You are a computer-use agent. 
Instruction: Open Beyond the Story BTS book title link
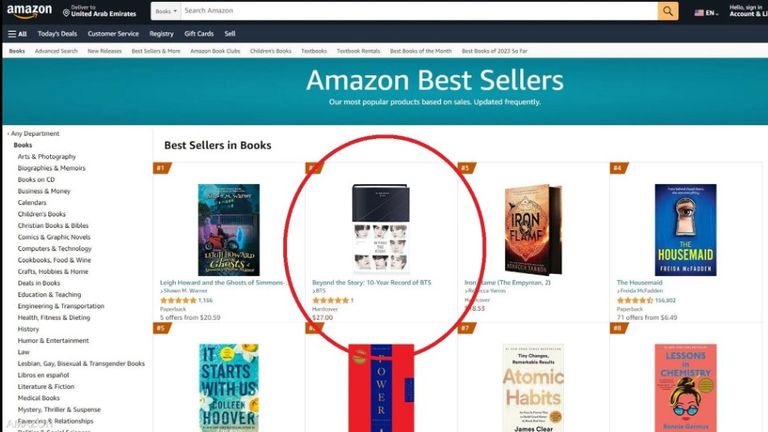(x=372, y=283)
